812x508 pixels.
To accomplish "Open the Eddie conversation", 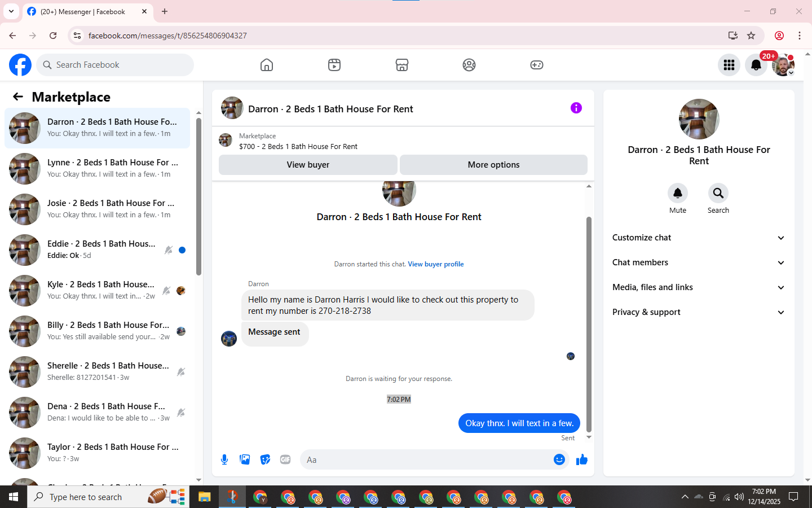I will tap(97, 250).
